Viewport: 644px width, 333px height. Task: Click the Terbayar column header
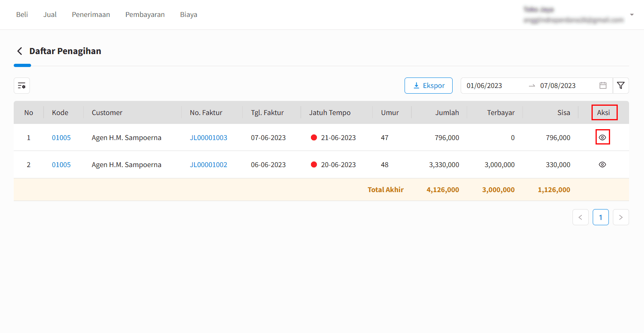click(x=501, y=113)
